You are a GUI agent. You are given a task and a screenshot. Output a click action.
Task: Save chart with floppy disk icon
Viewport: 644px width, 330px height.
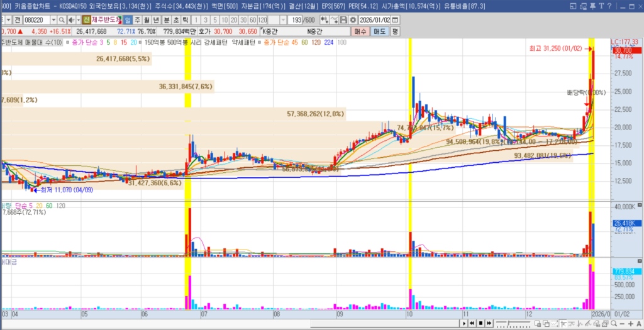coord(344,19)
